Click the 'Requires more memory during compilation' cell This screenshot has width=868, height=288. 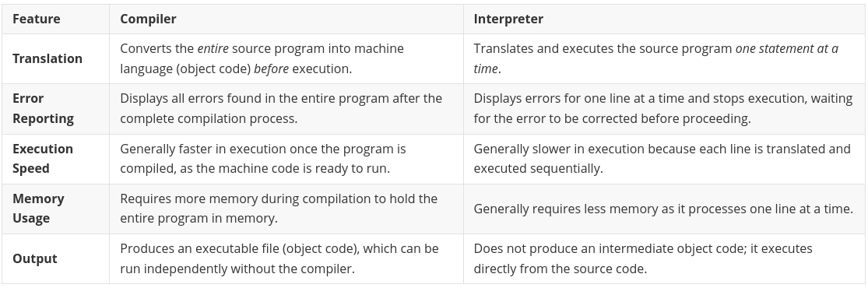(286, 209)
